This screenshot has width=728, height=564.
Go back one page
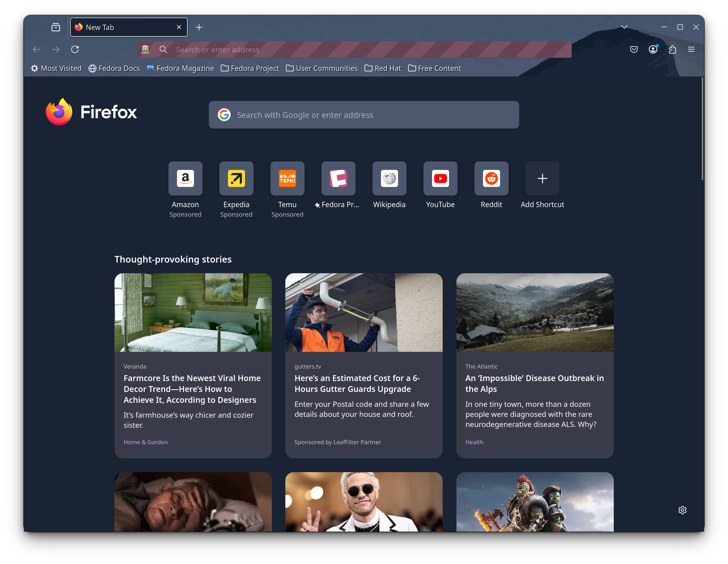[37, 49]
